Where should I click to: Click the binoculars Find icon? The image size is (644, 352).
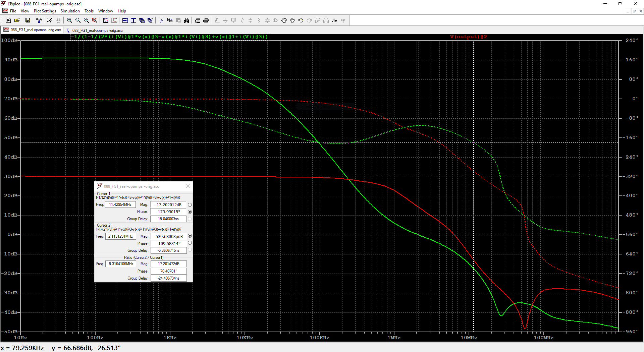(186, 20)
